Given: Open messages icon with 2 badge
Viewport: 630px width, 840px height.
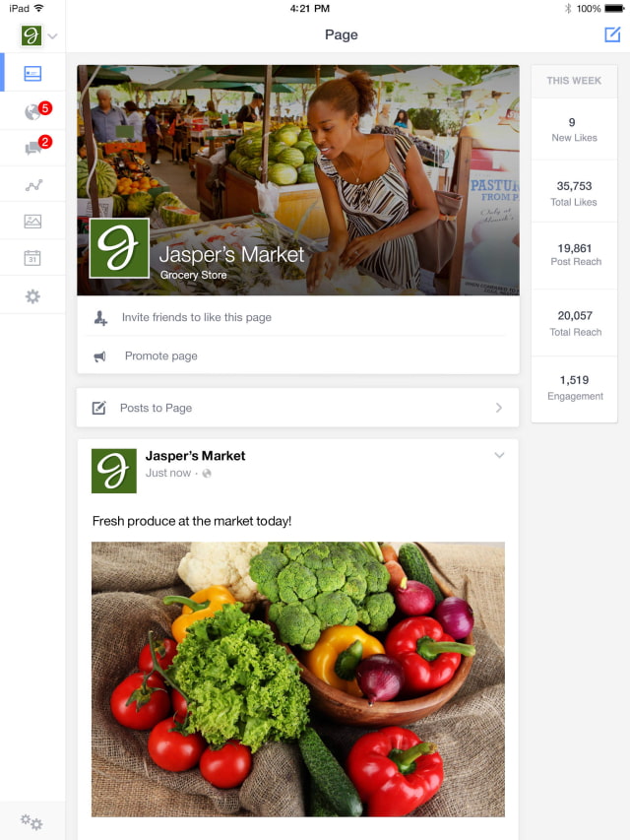Looking at the screenshot, I should tap(37, 146).
